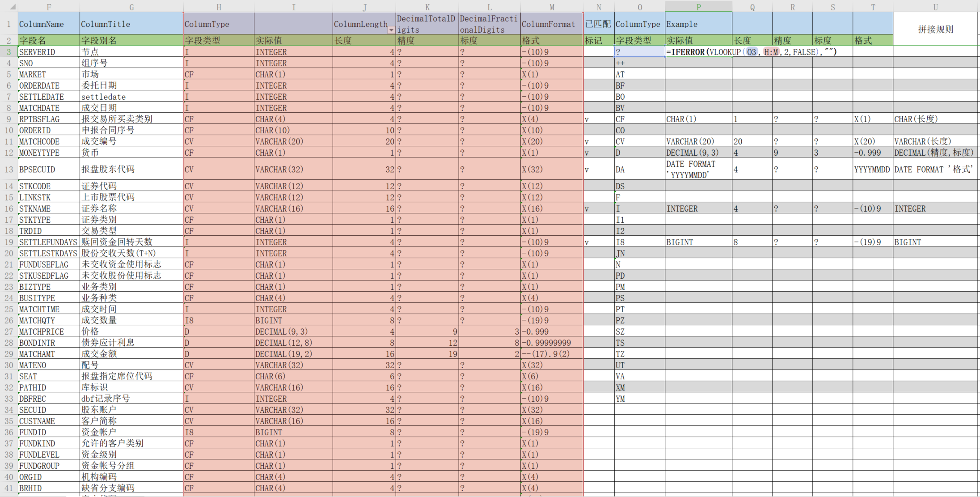Image resolution: width=980 pixels, height=497 pixels.
Task: Select column U header
Action: point(935,7)
